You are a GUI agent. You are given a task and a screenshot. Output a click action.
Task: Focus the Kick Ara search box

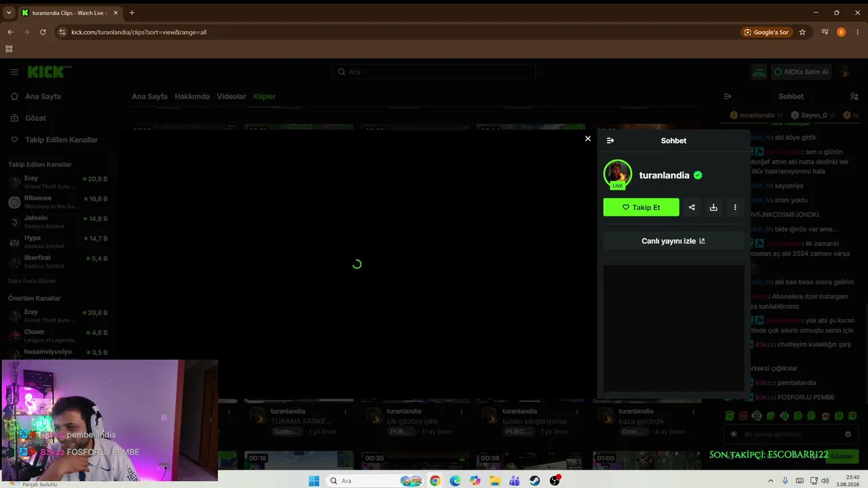click(434, 72)
